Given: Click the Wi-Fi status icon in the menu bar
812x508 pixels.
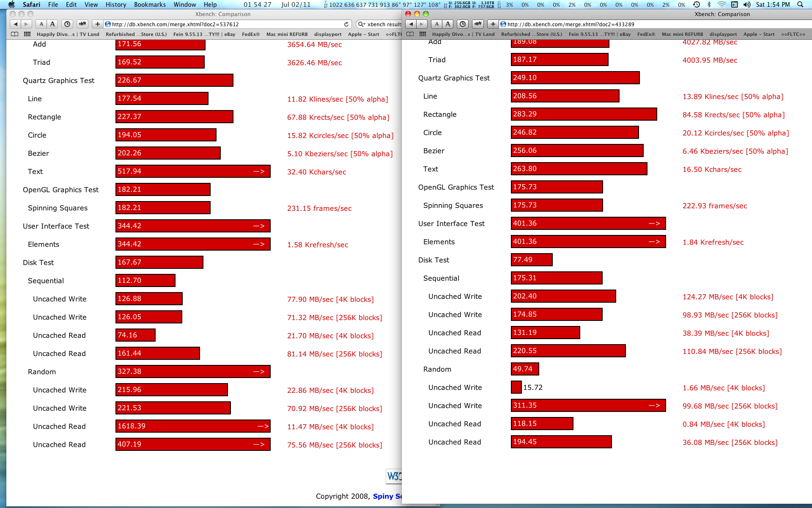Looking at the screenshot, I should 722,5.
